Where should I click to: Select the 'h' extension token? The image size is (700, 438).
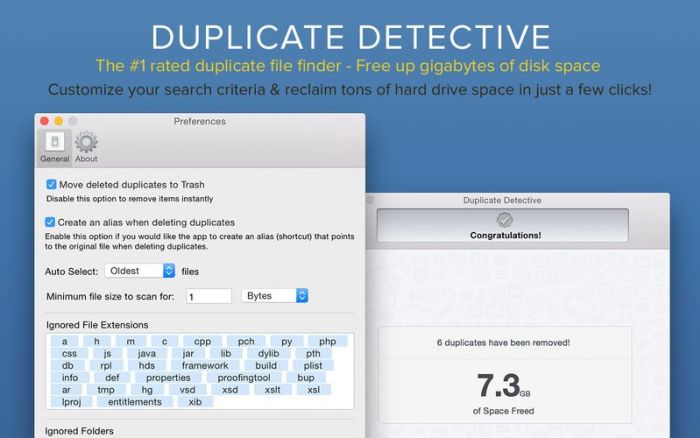[x=97, y=341]
